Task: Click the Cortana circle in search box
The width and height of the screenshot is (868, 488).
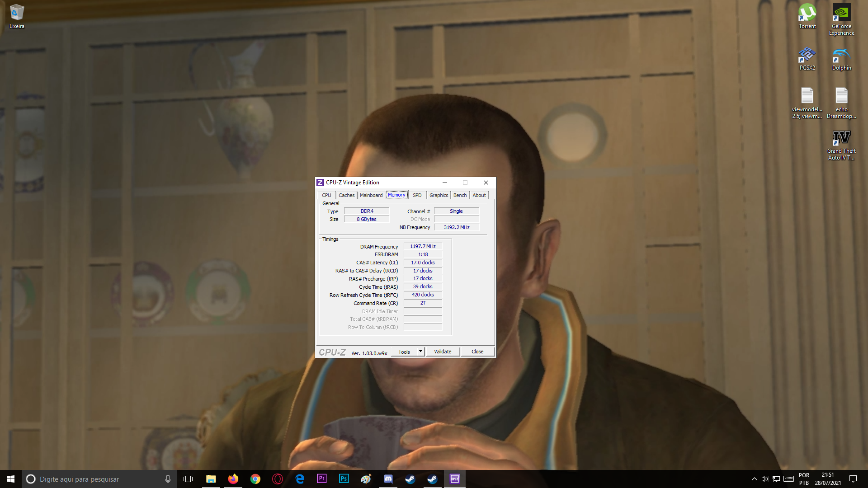Action: tap(30, 479)
